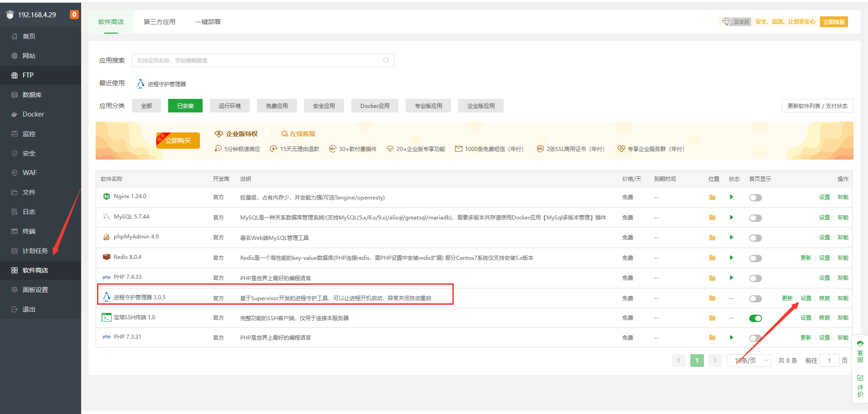Toggle homepage display for Nginx 1.24.0

point(756,198)
